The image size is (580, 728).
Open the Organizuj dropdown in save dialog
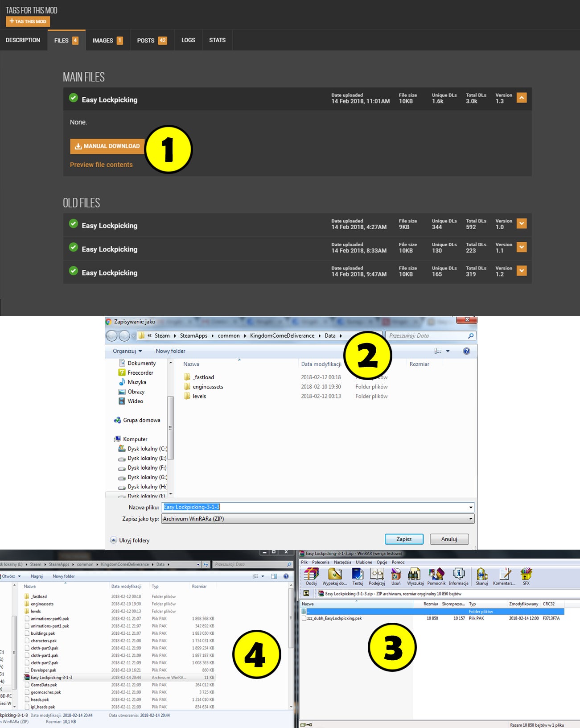[x=127, y=351]
